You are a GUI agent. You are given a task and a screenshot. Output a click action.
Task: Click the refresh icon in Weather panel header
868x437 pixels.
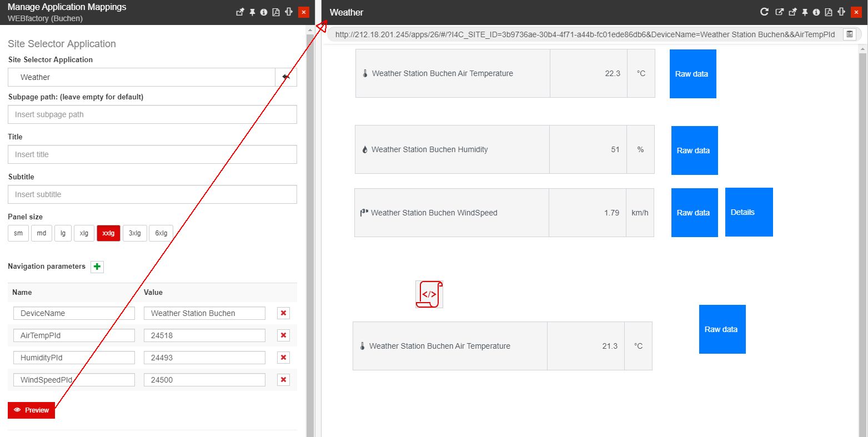point(764,12)
